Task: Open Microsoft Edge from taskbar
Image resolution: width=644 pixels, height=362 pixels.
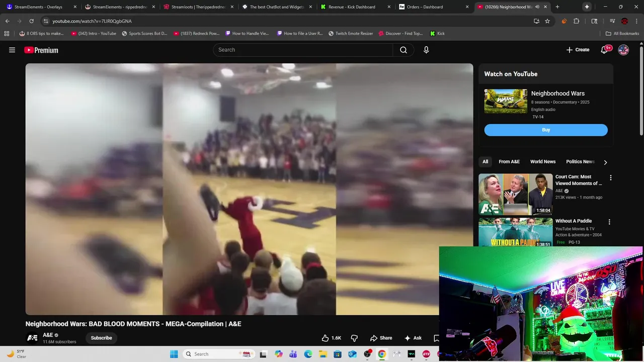Action: point(308,354)
